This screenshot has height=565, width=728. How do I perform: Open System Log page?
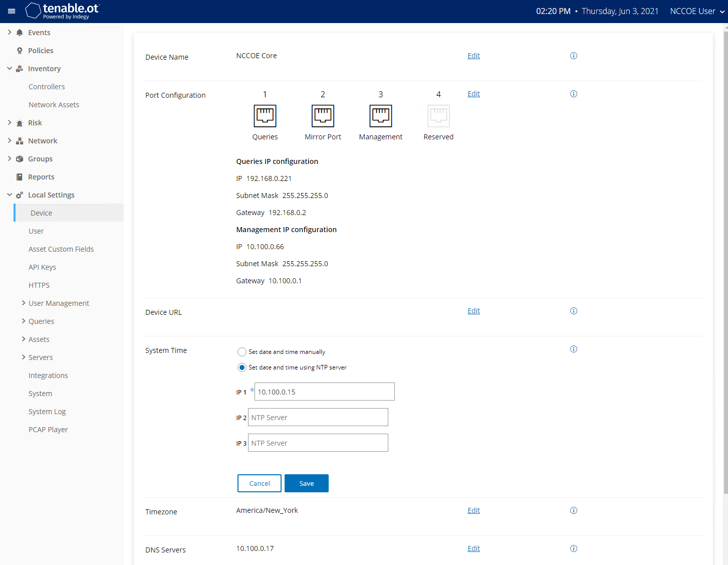click(47, 412)
